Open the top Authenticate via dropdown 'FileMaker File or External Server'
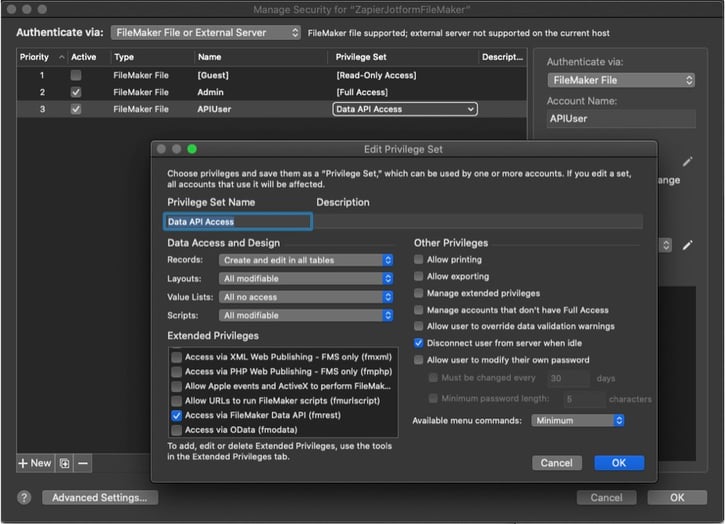This screenshot has height=524, width=725. coord(206,32)
